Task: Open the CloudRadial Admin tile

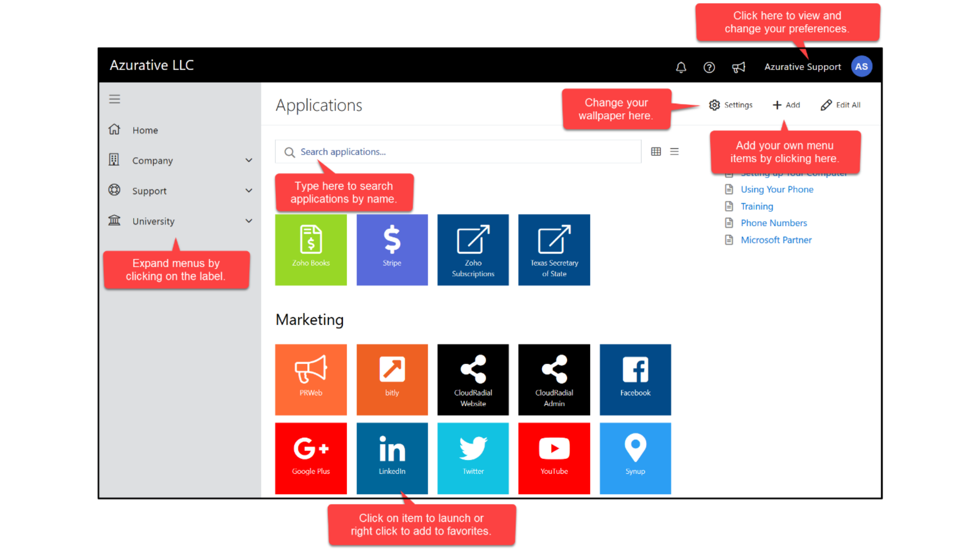Action: pyautogui.click(x=554, y=380)
